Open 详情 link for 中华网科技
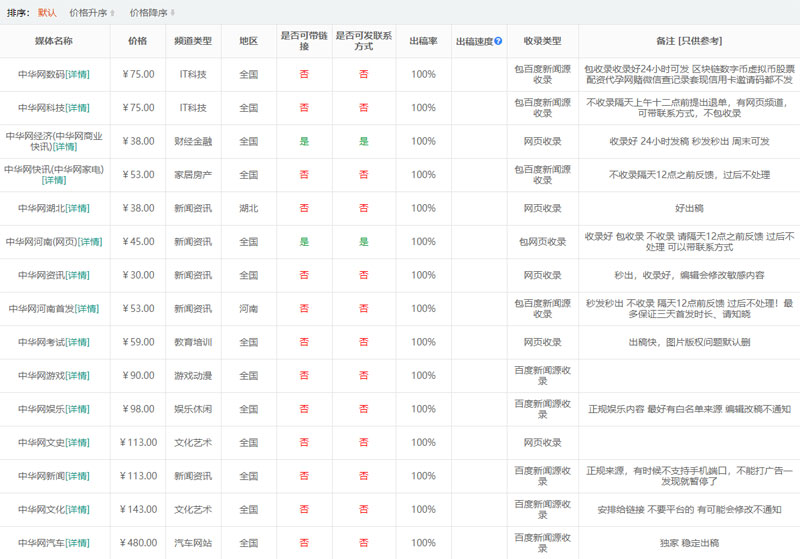The height and width of the screenshot is (559, 800). [x=77, y=108]
